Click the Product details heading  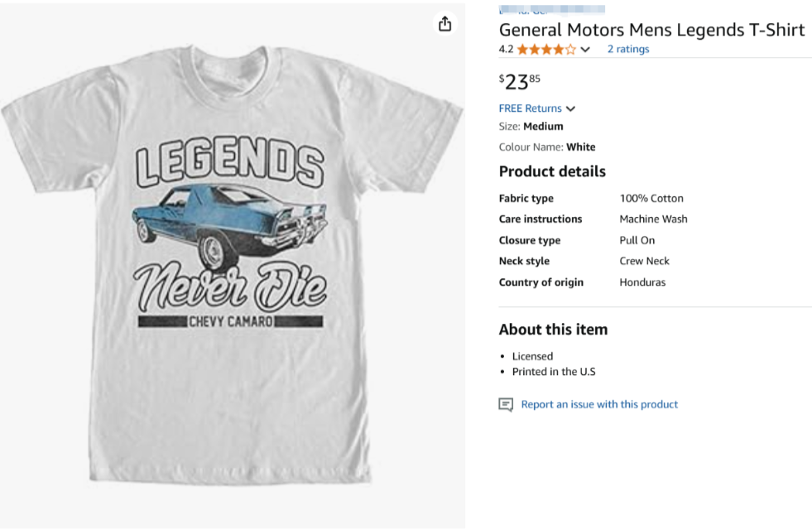(x=552, y=171)
